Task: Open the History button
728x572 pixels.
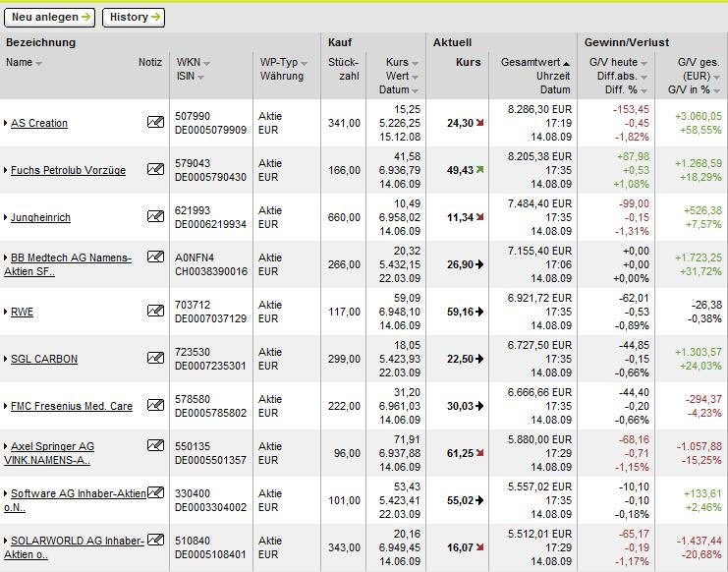Action: pyautogui.click(x=134, y=17)
